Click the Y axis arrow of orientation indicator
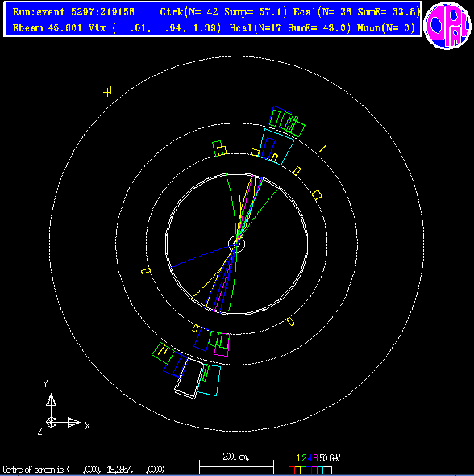Screen dimensions: 474x476 [51, 400]
